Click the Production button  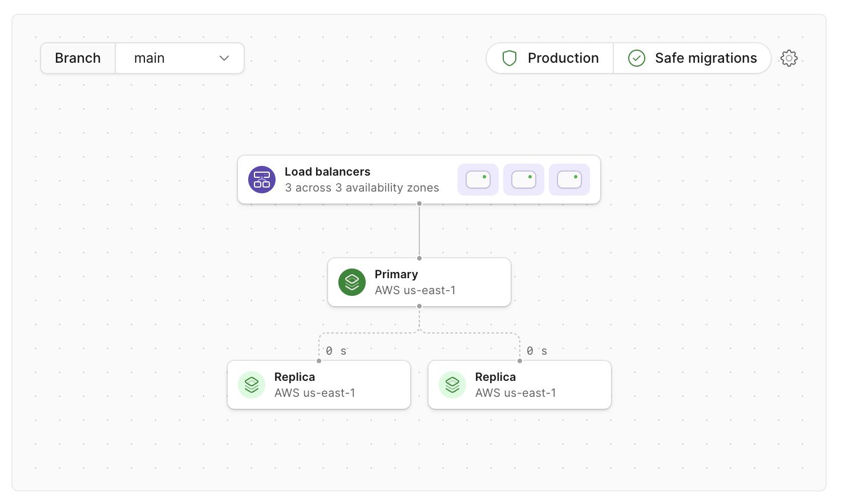pos(550,58)
